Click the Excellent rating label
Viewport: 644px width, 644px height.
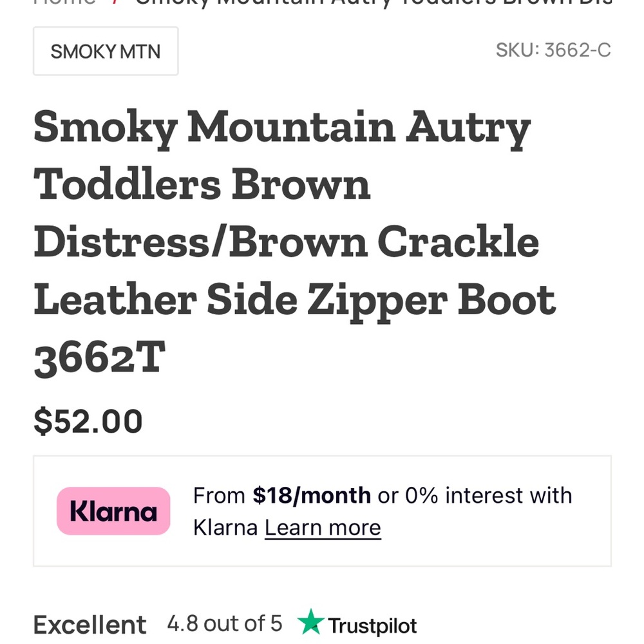pos(90,625)
